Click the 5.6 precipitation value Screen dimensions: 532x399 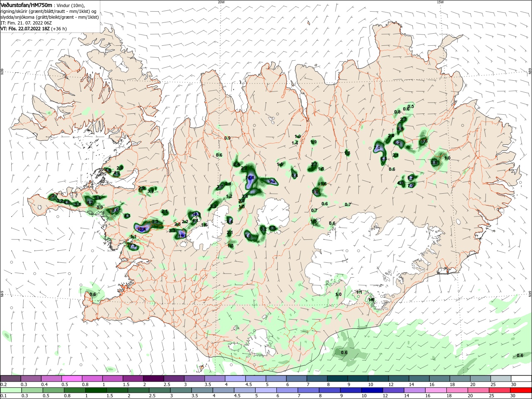click(x=116, y=210)
